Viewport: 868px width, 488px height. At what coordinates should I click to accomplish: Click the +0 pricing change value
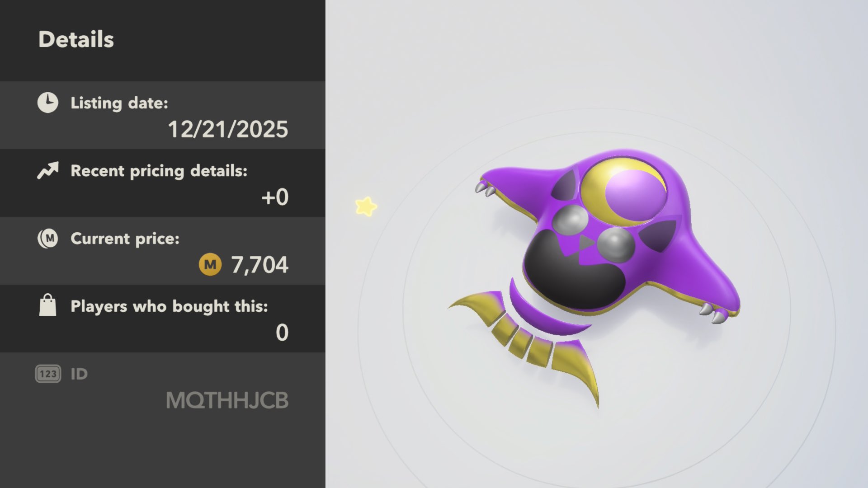pos(275,197)
